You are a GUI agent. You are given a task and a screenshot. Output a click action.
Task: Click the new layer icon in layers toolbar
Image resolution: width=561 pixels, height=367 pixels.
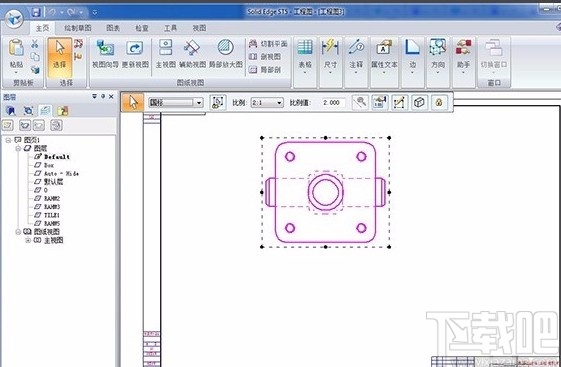(8, 125)
